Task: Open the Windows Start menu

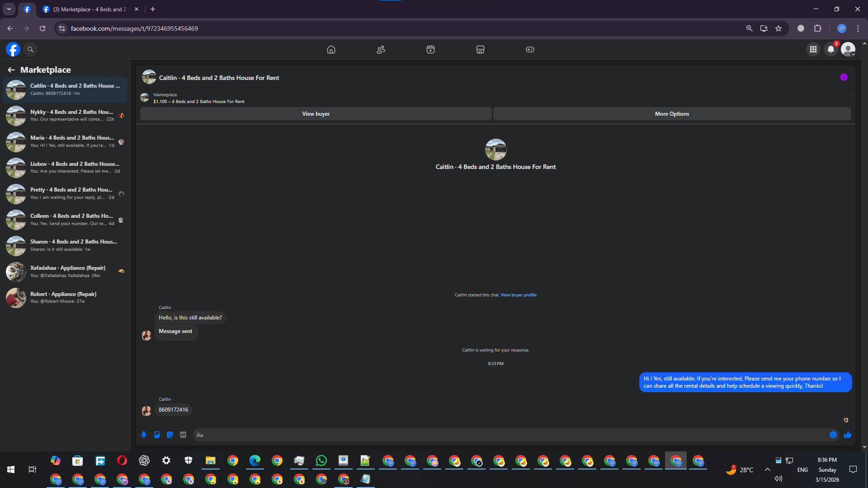Action: click(x=11, y=470)
